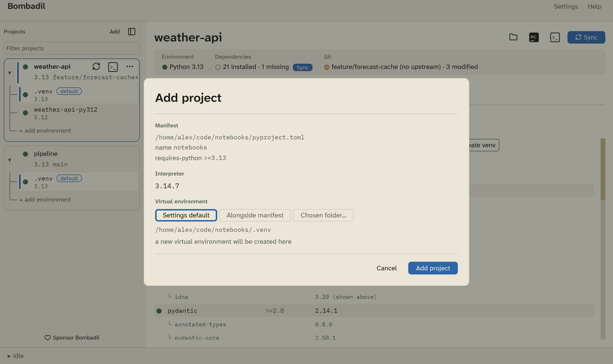
Task: Select the pipeline .venv default environment
Action: (x=79, y=182)
